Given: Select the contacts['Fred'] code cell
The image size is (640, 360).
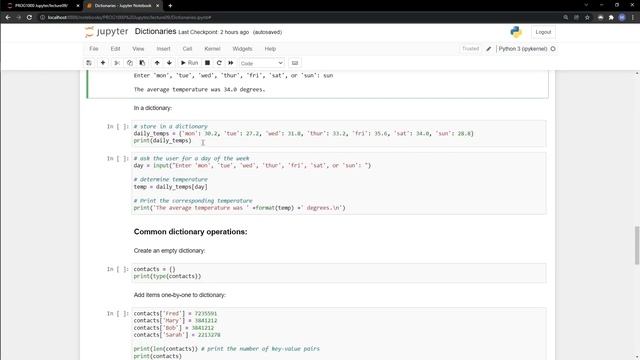Looking at the screenshot, I should pyautogui.click(x=338, y=334).
